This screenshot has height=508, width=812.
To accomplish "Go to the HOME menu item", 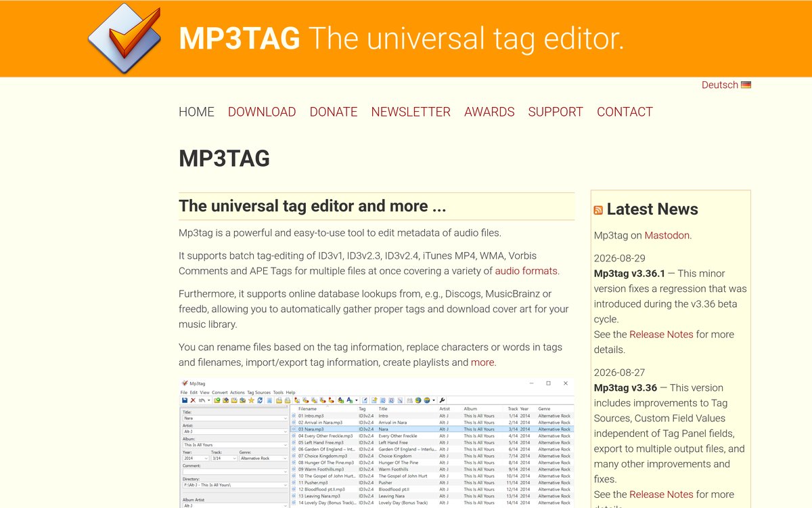I will tap(196, 112).
